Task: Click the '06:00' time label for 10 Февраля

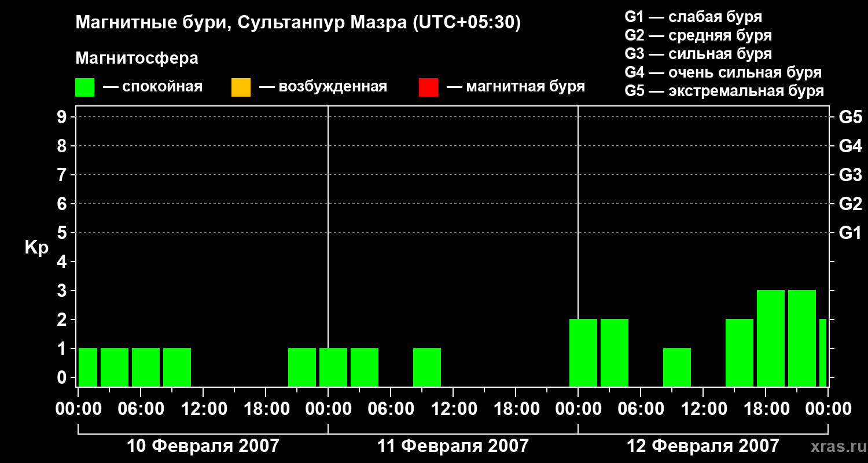Action: (141, 409)
